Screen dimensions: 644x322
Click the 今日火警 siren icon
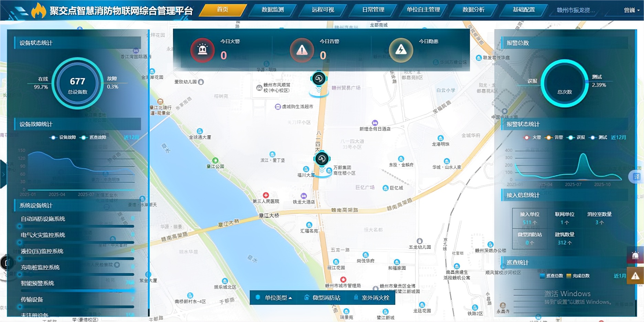click(x=202, y=50)
